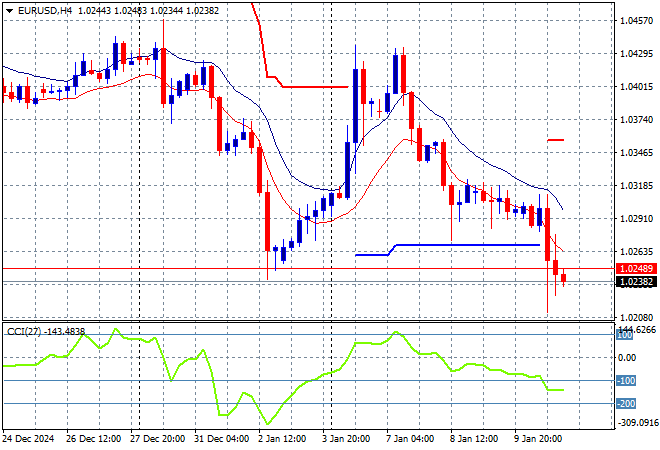The image size is (660, 450).
Task: Click the 3 Jan 20:00 time label
Action: pos(346,440)
